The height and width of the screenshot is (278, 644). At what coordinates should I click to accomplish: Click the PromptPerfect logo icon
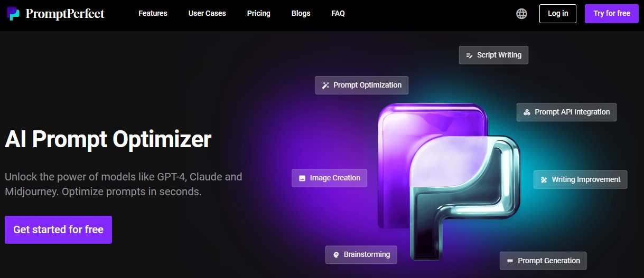[x=13, y=14]
